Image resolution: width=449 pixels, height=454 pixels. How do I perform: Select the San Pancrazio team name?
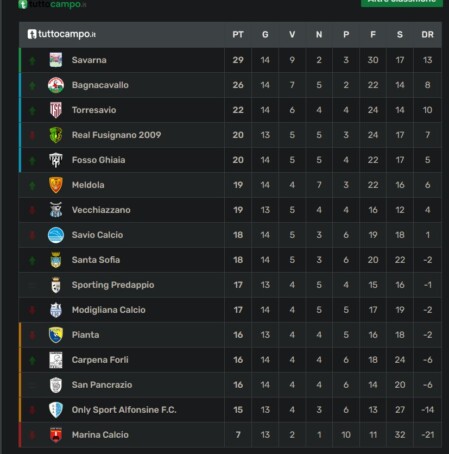(x=102, y=385)
